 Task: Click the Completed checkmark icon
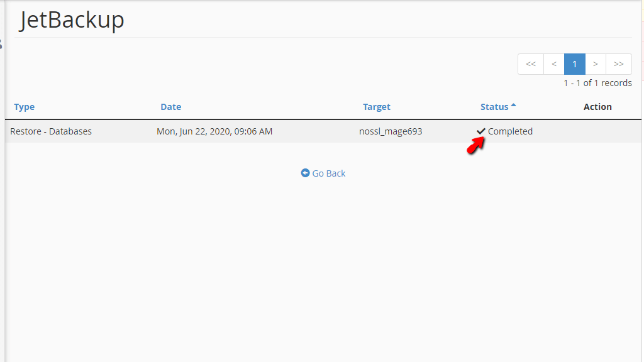[481, 131]
